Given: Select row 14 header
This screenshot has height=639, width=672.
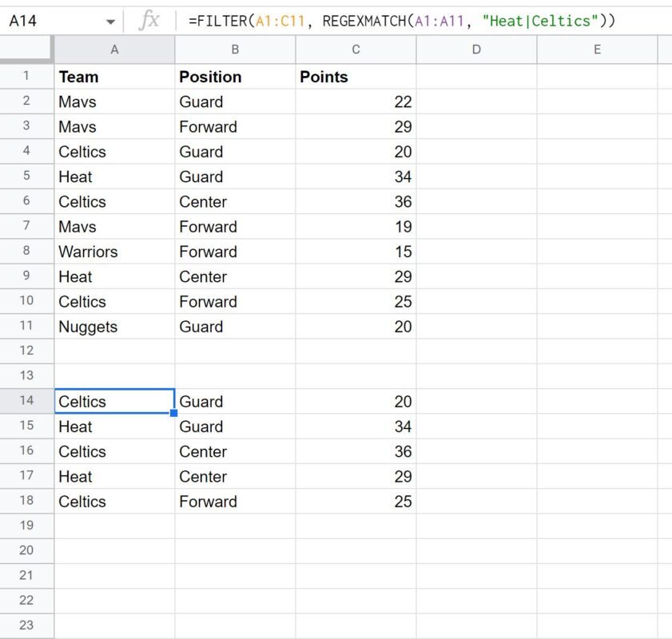Looking at the screenshot, I should coord(26,401).
